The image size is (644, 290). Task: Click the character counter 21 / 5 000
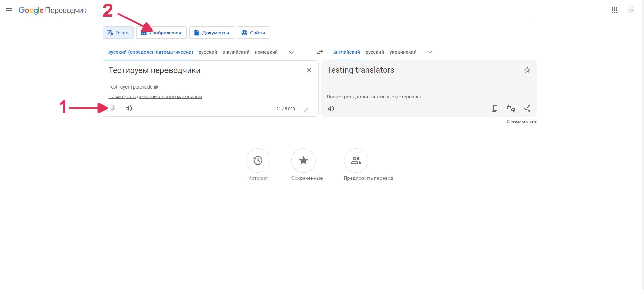click(x=286, y=109)
